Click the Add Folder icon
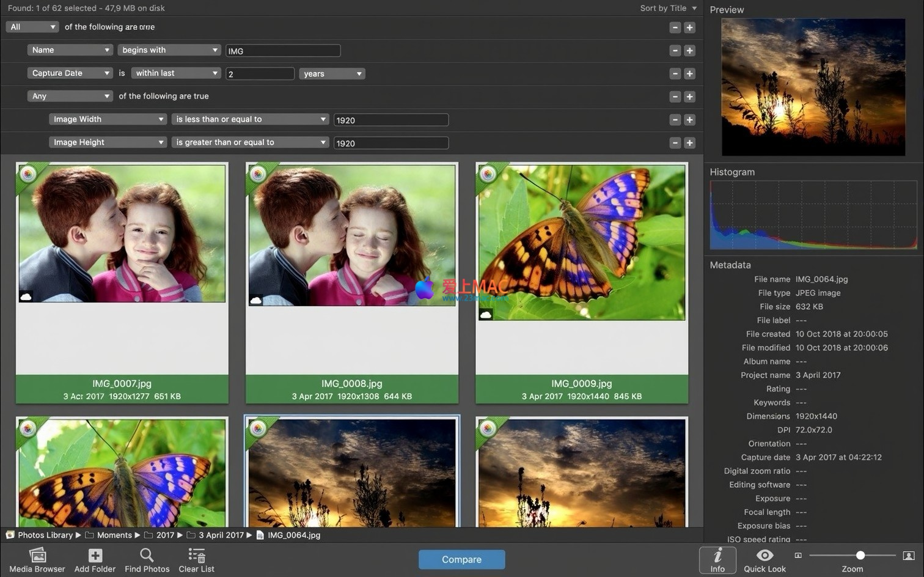Viewport: 924px width, 577px height. click(95, 556)
